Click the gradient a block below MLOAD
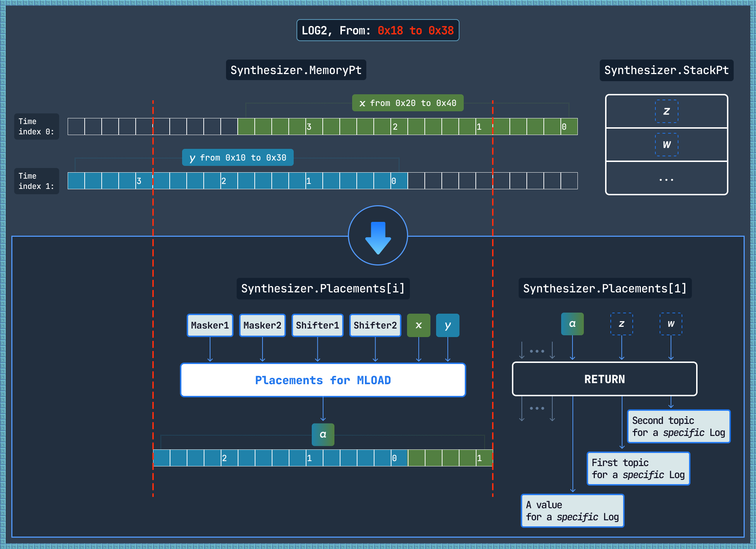 [323, 435]
